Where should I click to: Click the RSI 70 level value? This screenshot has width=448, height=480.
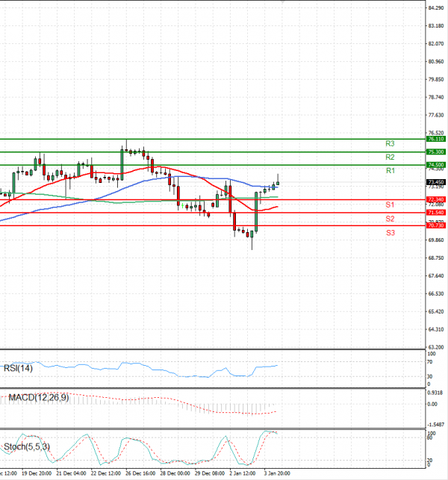tap(430, 362)
